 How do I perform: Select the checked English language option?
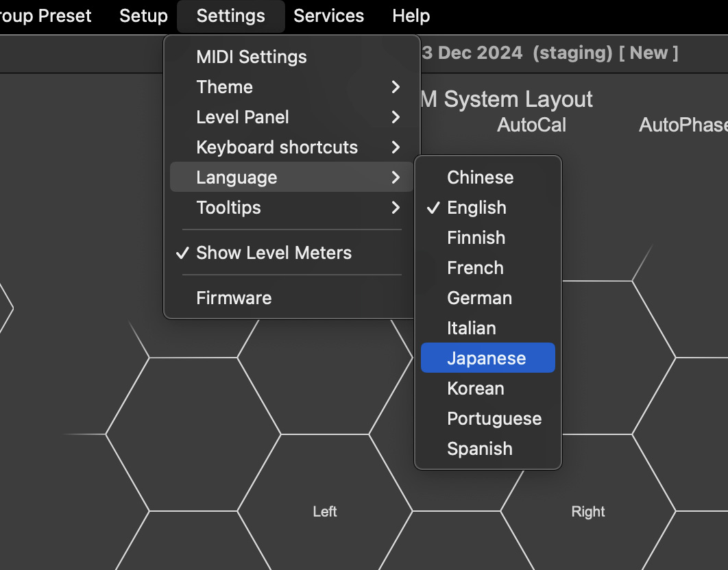click(476, 208)
